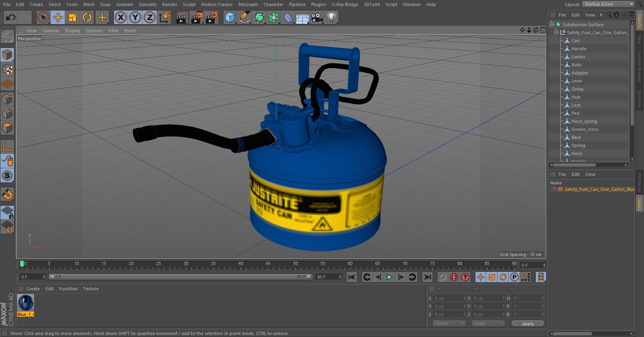Open the Simulate menu
Screen dimensions: 644x337
pyautogui.click(x=148, y=4)
